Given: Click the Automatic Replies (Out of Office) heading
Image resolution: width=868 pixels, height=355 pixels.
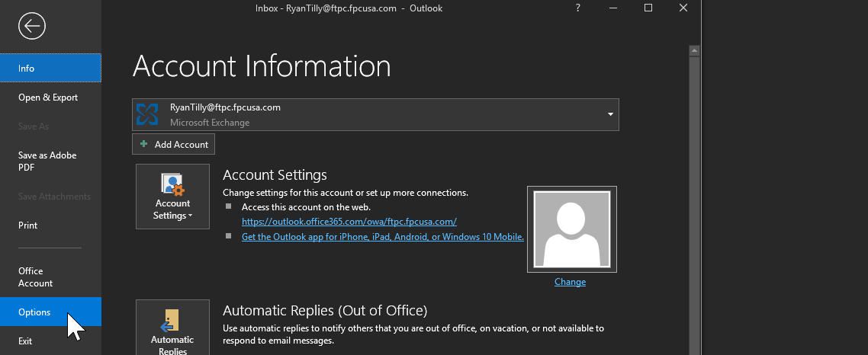Looking at the screenshot, I should click(x=325, y=309).
